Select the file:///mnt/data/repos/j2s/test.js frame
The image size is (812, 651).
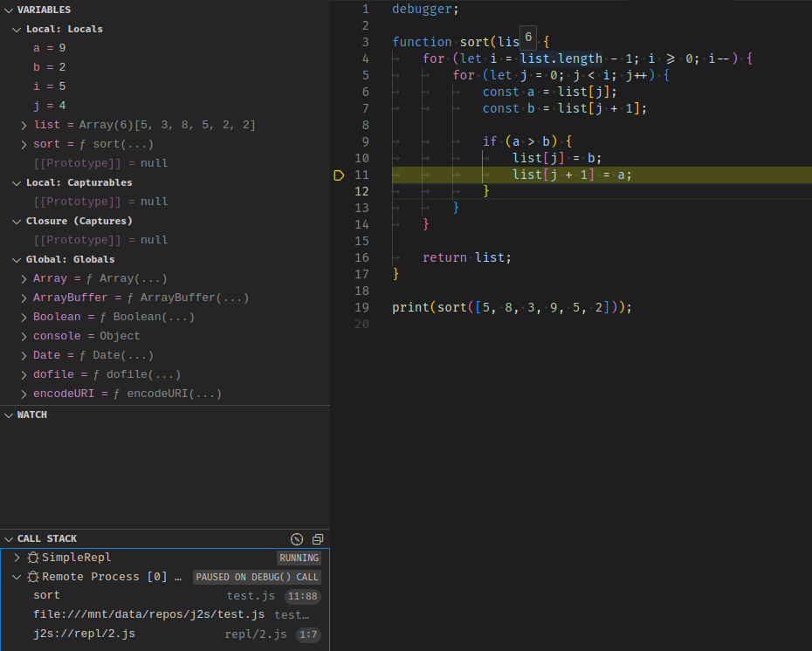[148, 615]
